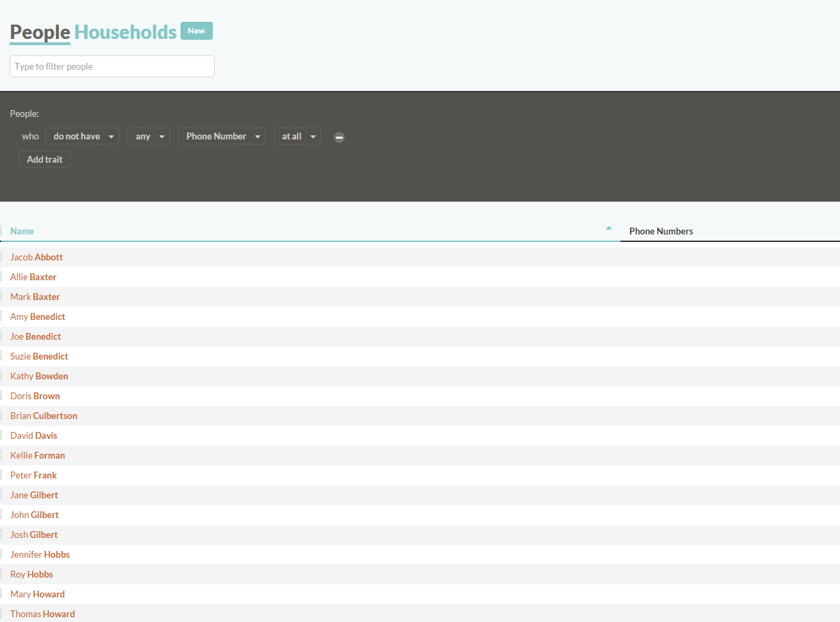Toggle the select-all checkbox in header
The height and width of the screenshot is (622, 840).
tap(2, 231)
